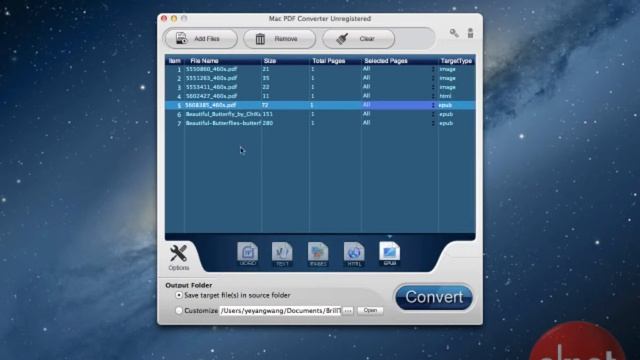Click the output folder path input field

[x=280, y=311]
